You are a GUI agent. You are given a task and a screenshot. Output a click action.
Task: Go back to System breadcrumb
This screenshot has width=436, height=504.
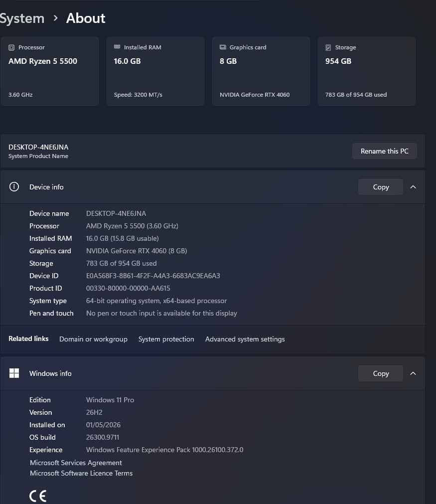[x=22, y=18]
